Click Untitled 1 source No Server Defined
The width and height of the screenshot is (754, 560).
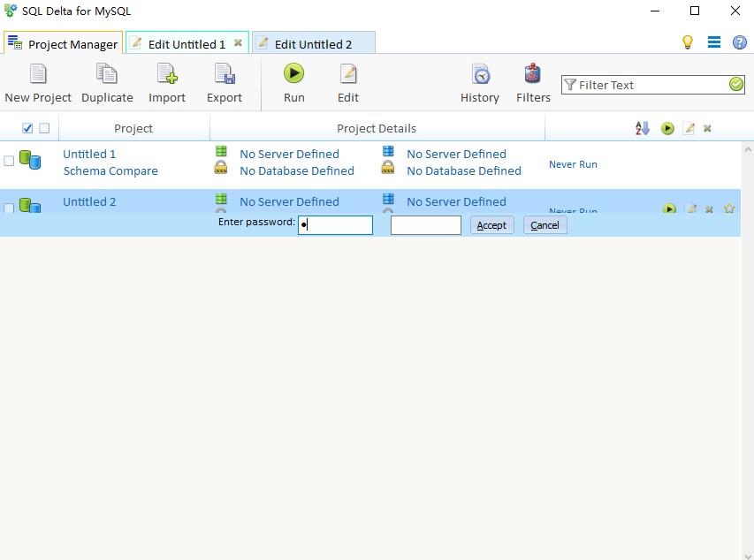(289, 155)
